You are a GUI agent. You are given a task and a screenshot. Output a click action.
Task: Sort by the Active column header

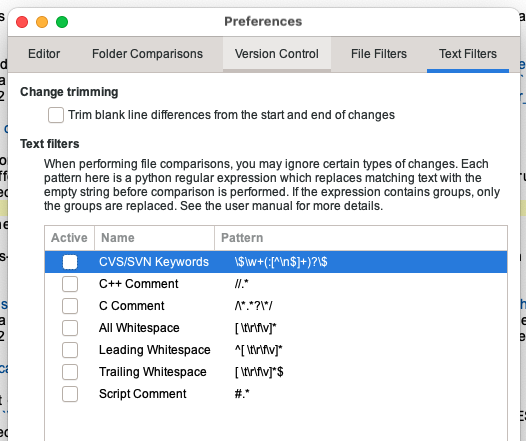click(x=69, y=238)
